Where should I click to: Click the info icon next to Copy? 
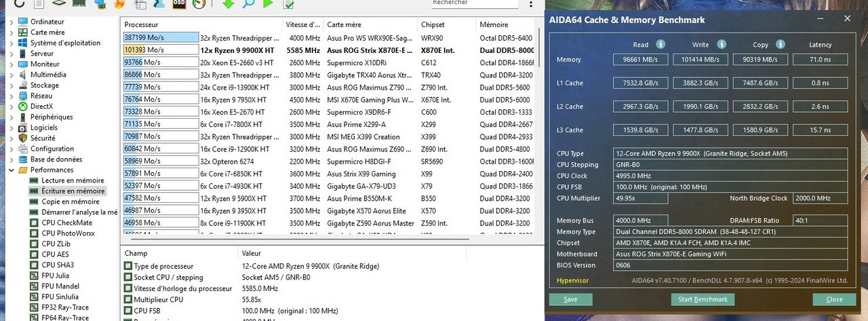point(780,44)
